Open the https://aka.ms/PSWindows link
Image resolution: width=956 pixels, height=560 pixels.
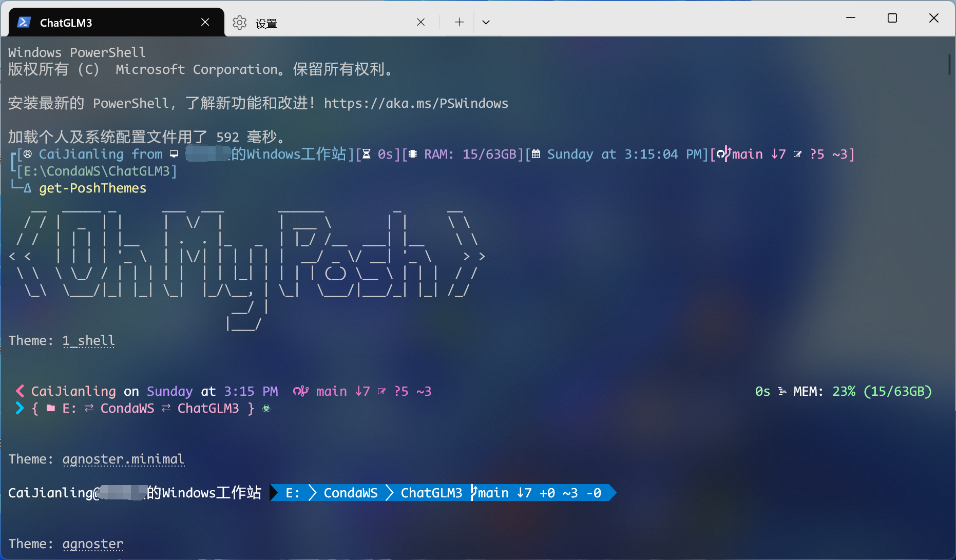point(415,103)
